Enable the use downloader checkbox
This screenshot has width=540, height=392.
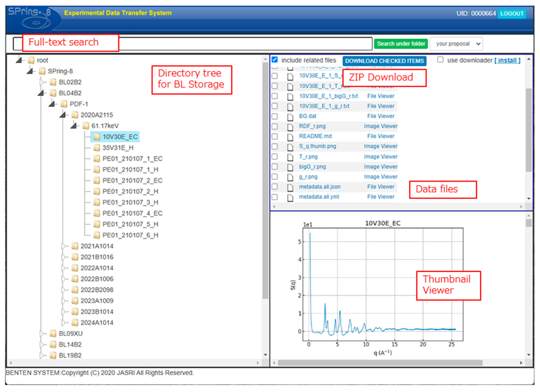(440, 60)
